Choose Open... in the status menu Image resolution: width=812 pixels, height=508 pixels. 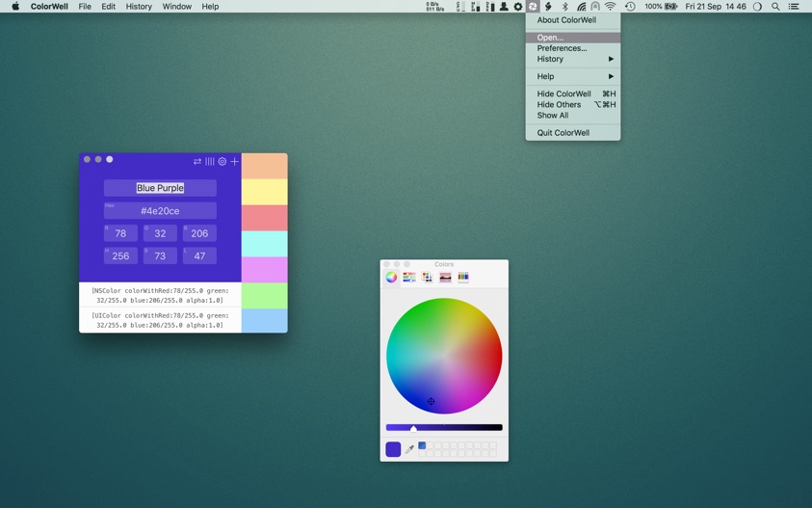pyautogui.click(x=573, y=38)
